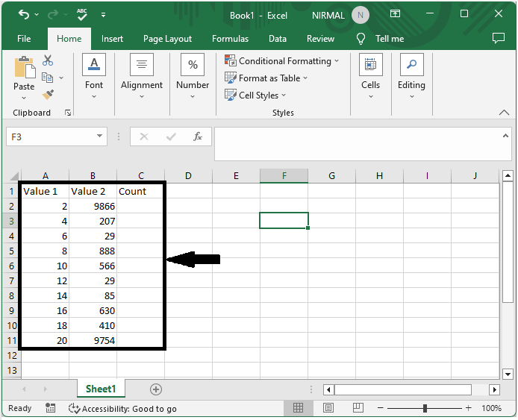
Task: Open the Alignment group button
Action: tap(142, 77)
